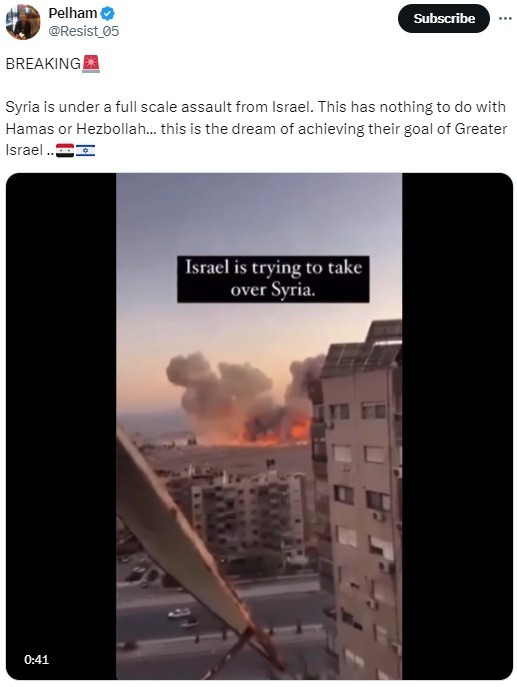This screenshot has height=687, width=517.
Task: Play the video by clicking the smoke cloud
Action: coord(239,397)
